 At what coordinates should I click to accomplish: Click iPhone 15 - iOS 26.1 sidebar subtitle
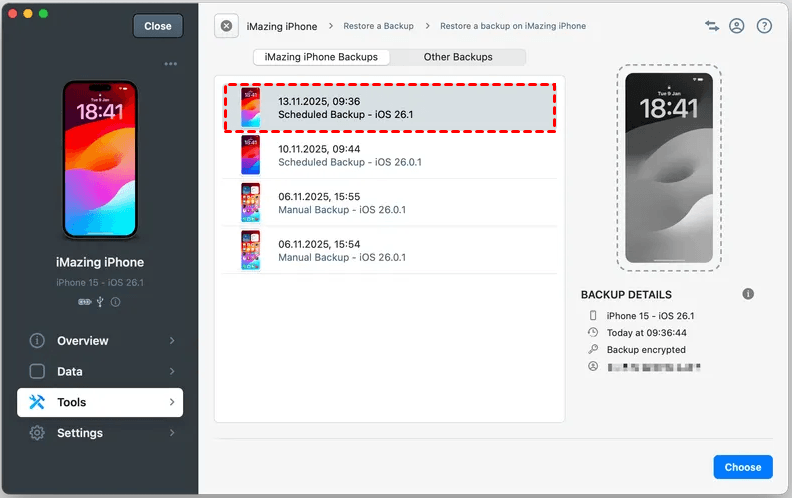pyautogui.click(x=100, y=282)
